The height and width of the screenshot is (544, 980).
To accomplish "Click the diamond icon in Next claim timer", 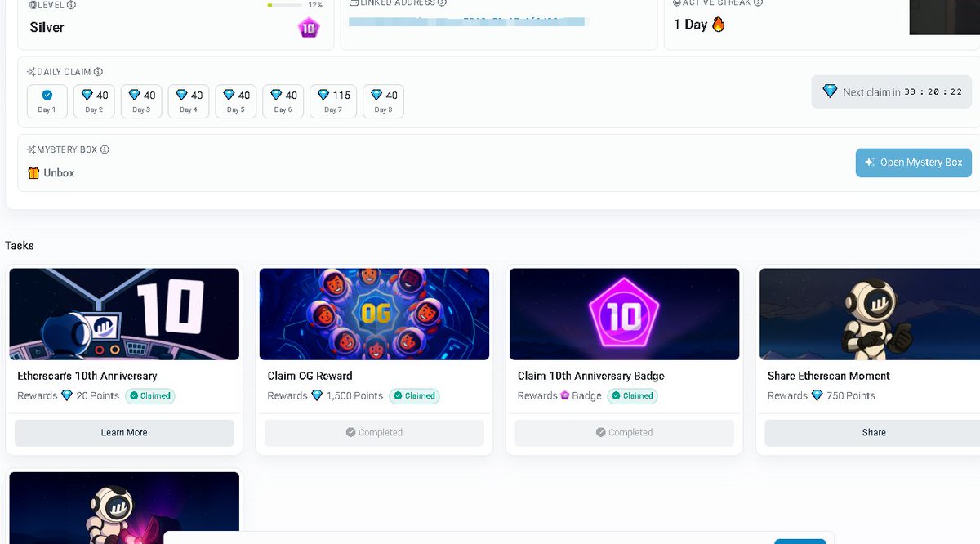I will coord(830,91).
